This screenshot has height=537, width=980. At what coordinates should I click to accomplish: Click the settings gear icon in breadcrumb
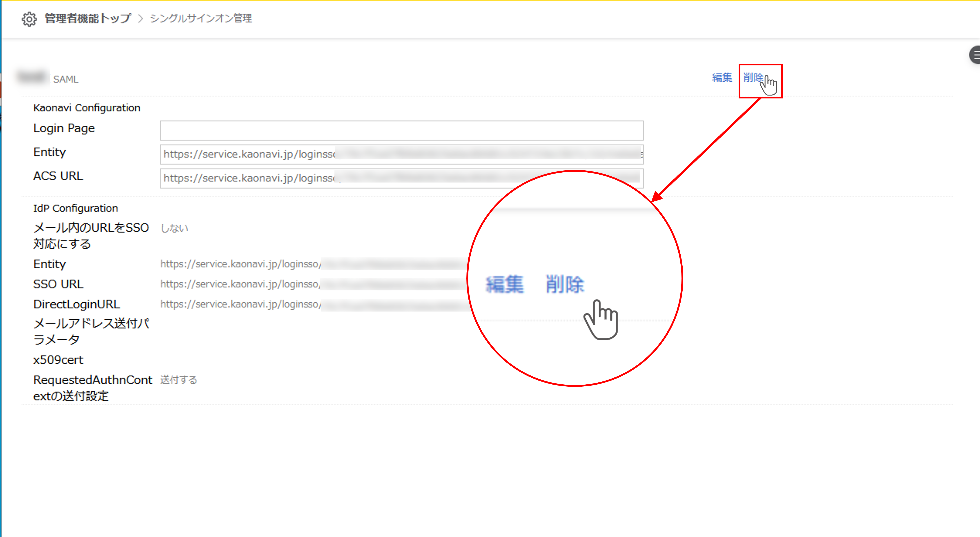click(29, 19)
